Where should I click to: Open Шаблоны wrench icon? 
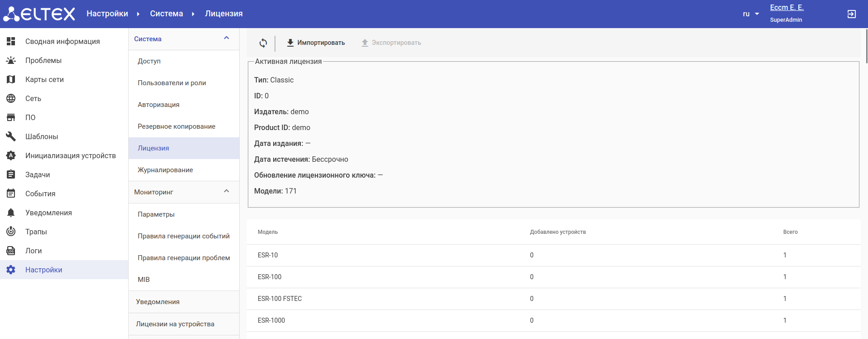[x=11, y=136]
